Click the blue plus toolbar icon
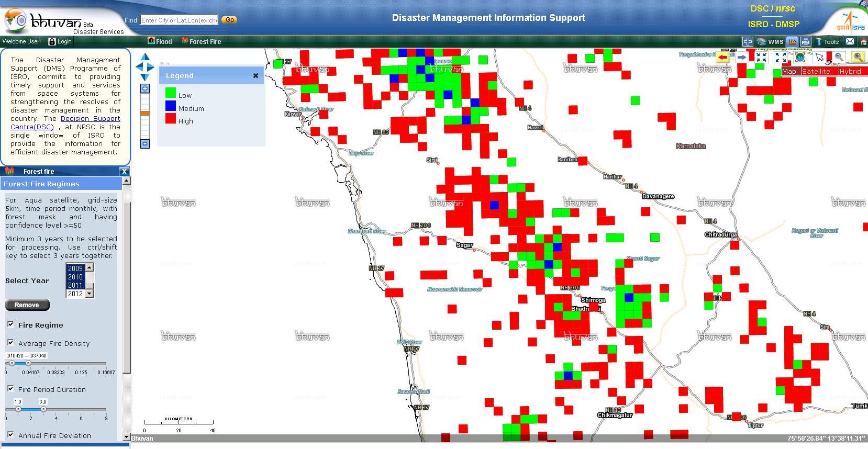Screen dimensions: 868x449 click(x=748, y=41)
